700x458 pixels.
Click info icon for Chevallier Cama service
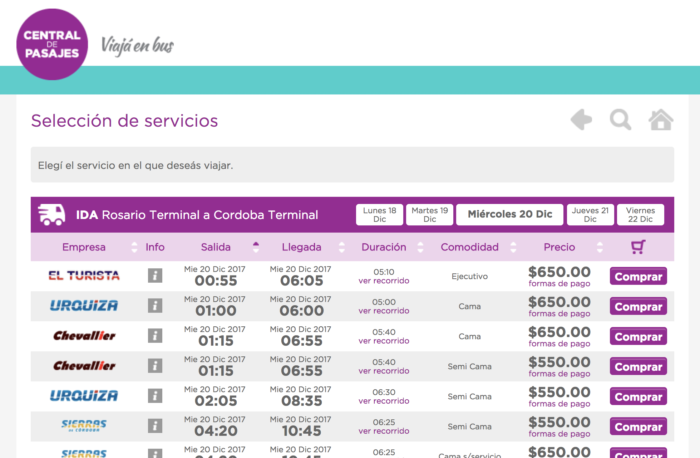[155, 336]
